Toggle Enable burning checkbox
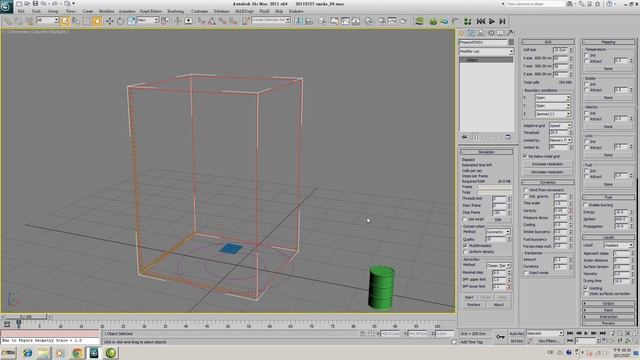The height and width of the screenshot is (360, 640). [x=586, y=205]
